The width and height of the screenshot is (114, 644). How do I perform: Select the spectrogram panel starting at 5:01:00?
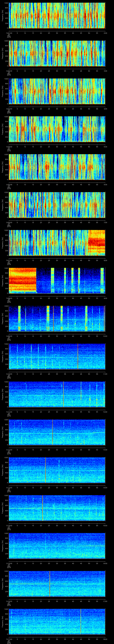pos(57,16)
